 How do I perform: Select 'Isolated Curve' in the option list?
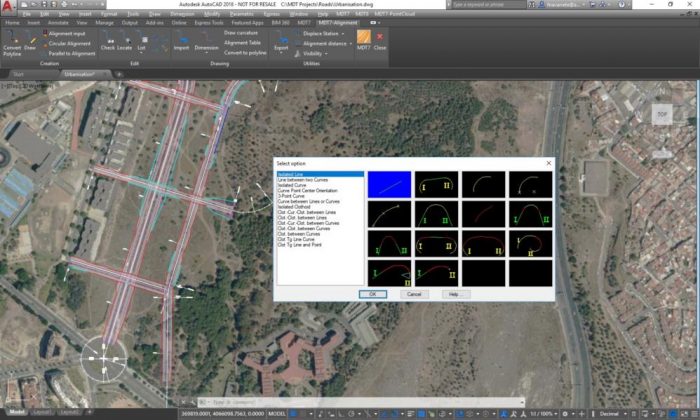click(x=294, y=185)
